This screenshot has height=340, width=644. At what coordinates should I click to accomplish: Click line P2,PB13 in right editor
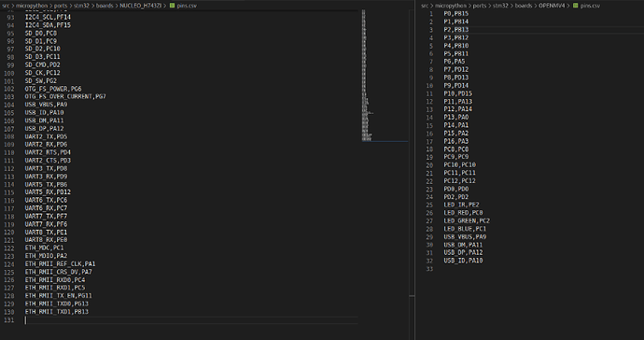[455, 30]
